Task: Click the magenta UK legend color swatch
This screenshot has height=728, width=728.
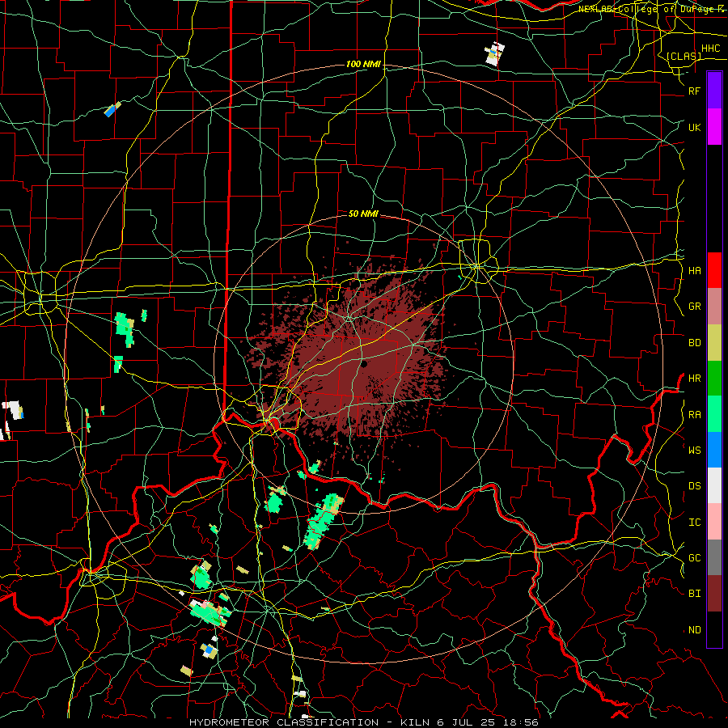Action: point(714,127)
